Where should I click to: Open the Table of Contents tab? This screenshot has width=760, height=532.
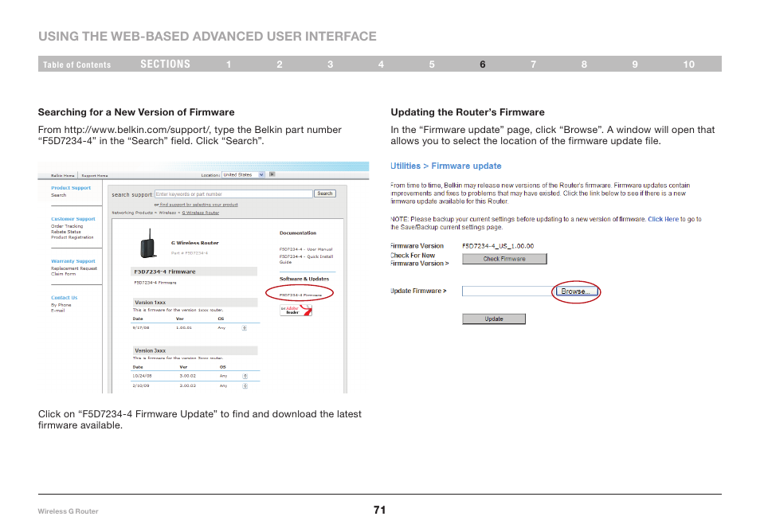click(x=76, y=65)
